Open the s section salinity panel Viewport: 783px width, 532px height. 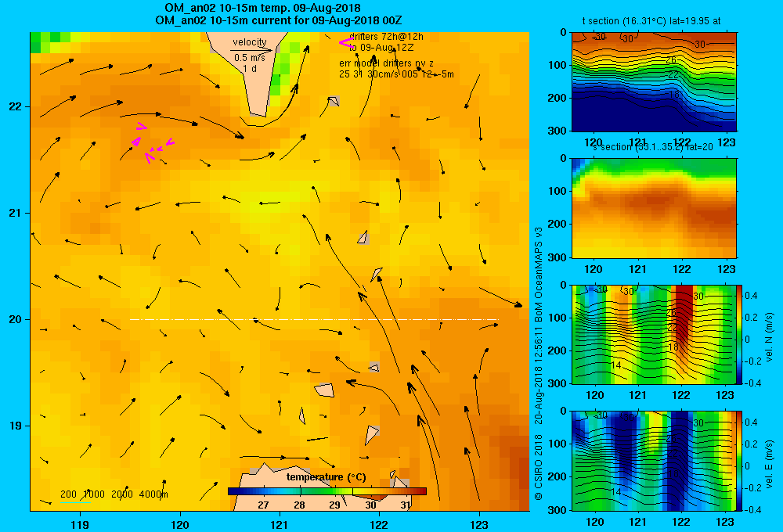click(x=654, y=208)
